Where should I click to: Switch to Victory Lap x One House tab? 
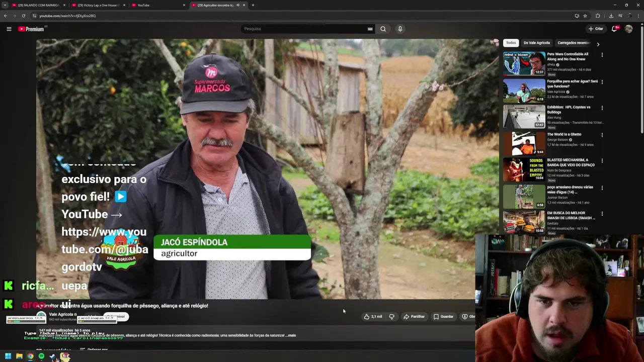click(98, 5)
